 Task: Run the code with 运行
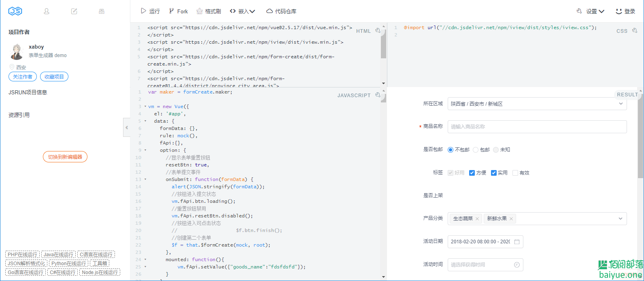[x=150, y=11]
